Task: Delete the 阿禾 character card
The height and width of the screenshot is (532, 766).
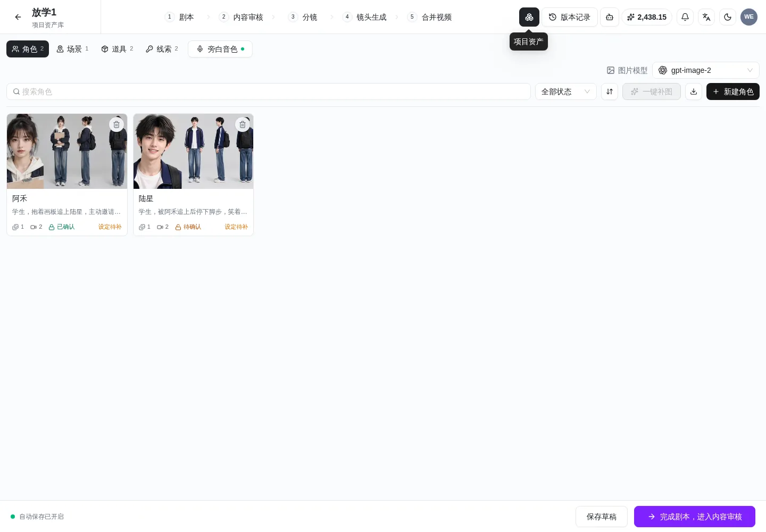Action: [116, 124]
